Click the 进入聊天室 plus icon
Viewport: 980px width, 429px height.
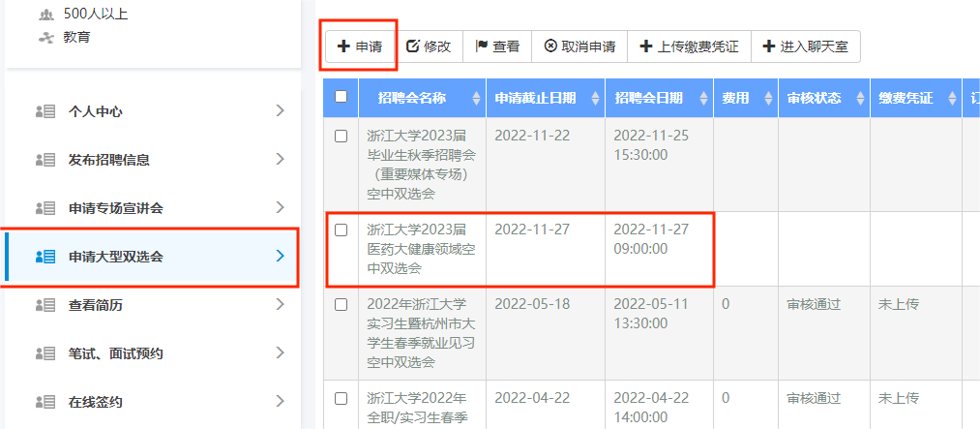click(769, 46)
